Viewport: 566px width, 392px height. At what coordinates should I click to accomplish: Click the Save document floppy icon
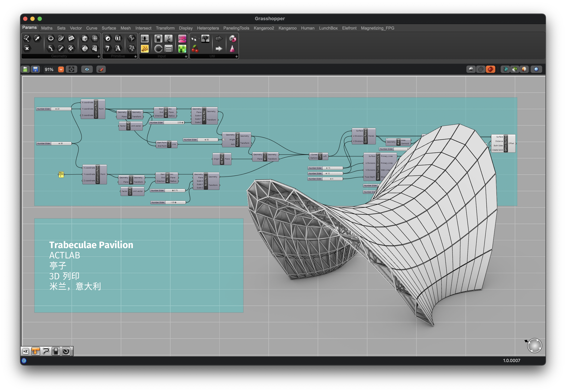point(35,69)
